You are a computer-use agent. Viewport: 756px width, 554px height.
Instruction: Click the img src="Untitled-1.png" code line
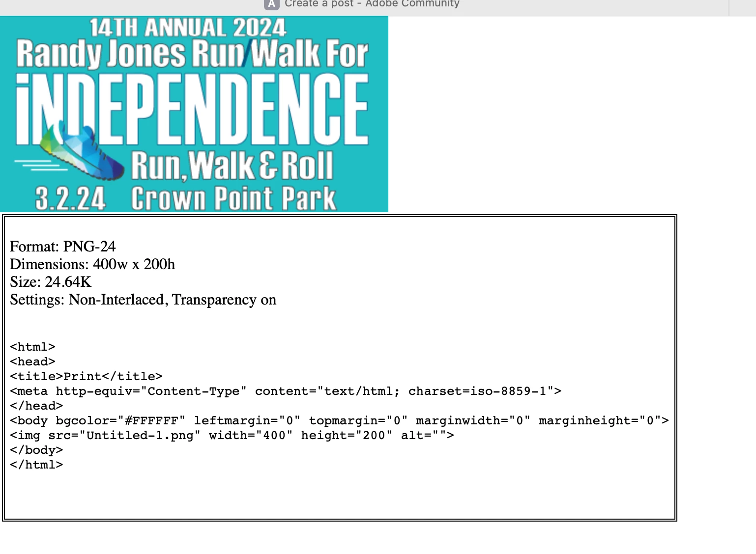point(232,435)
